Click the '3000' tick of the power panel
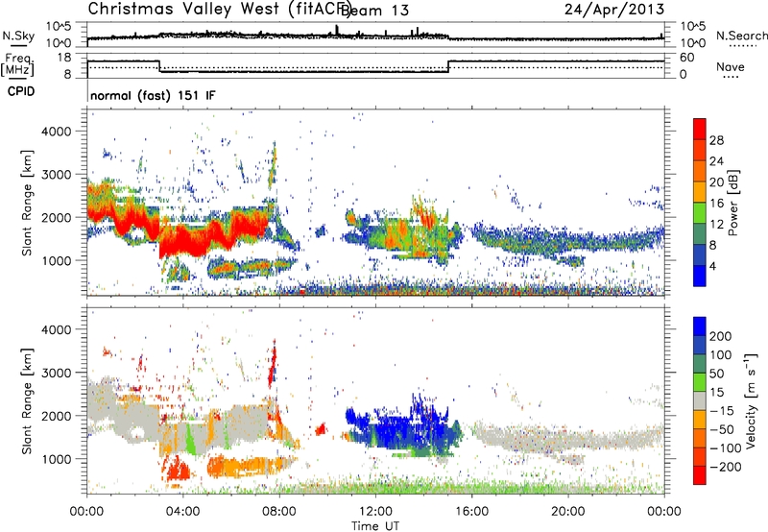This screenshot has width=768, height=532. point(56,175)
